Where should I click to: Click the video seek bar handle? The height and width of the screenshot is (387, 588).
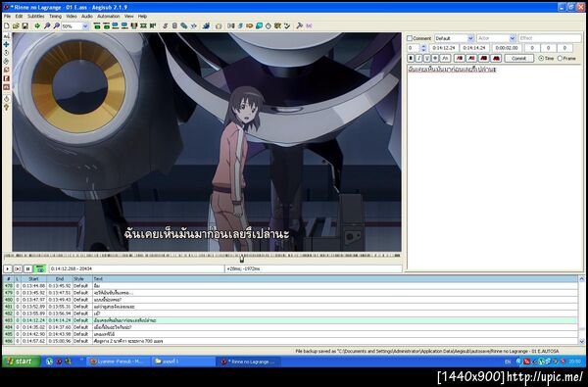(242, 258)
